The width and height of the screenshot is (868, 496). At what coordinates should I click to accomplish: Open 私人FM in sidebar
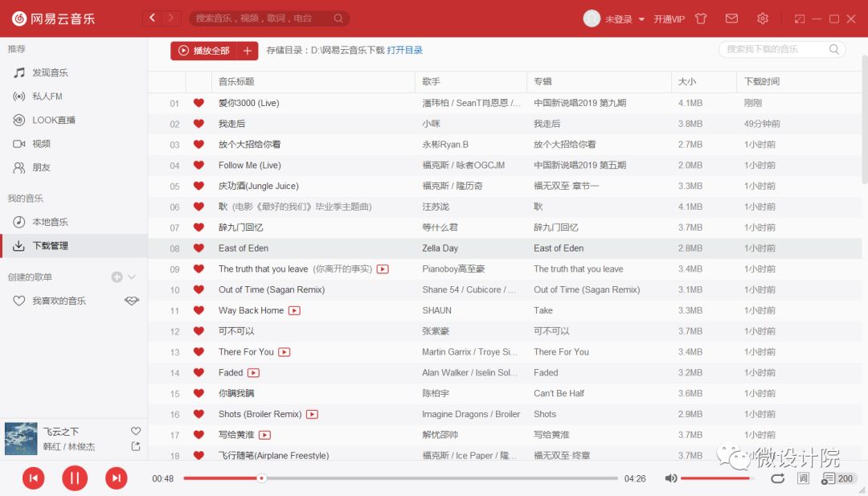(x=74, y=96)
